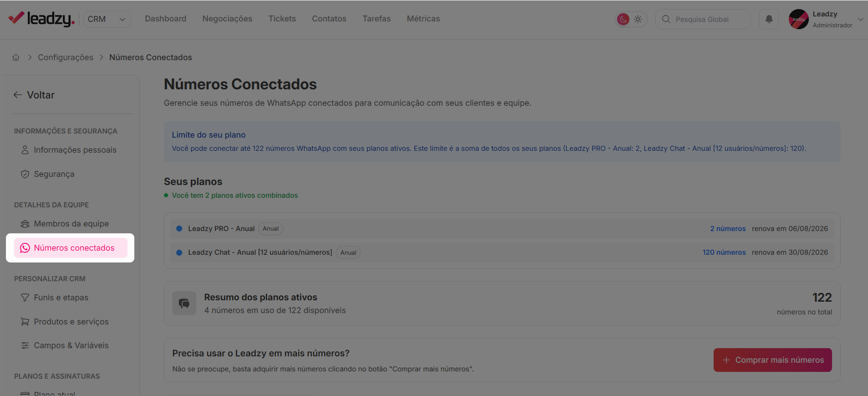
Task: Click the Leadzy PRO - Anual plan row
Action: 502,229
